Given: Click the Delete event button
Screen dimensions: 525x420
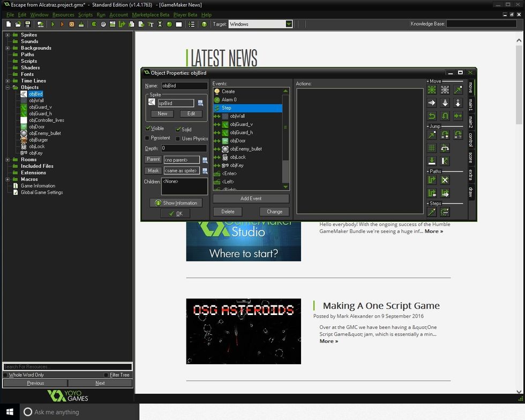Looking at the screenshot, I should [228, 212].
